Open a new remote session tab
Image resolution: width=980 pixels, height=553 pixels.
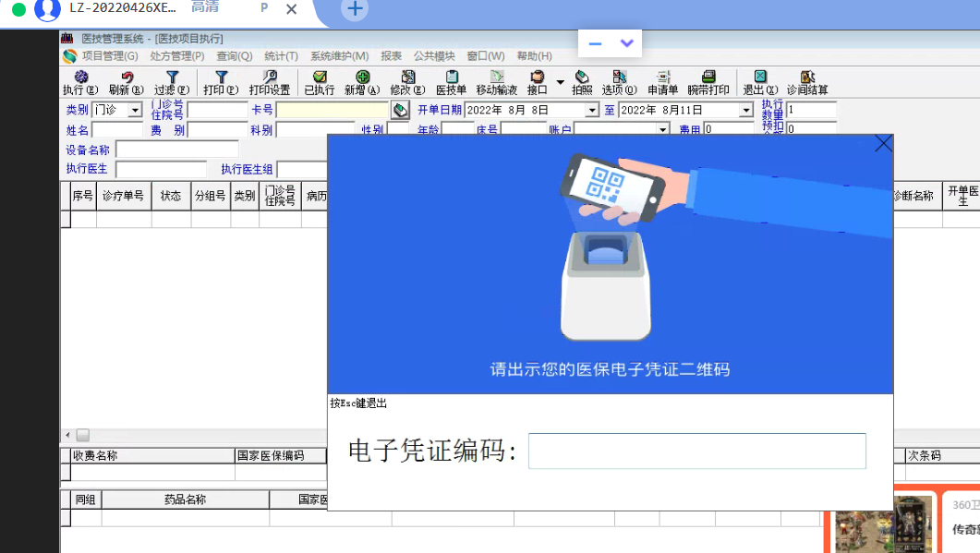point(355,8)
